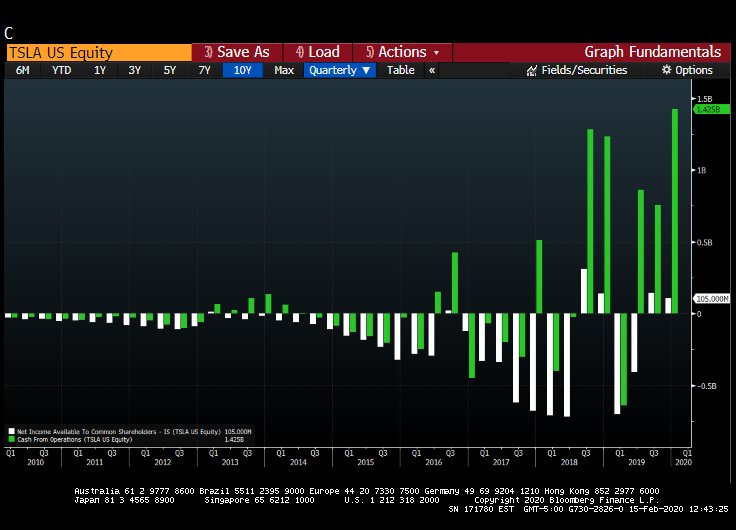The width and height of the screenshot is (736, 530).
Task: Select the 6M time range
Action: 23,70
